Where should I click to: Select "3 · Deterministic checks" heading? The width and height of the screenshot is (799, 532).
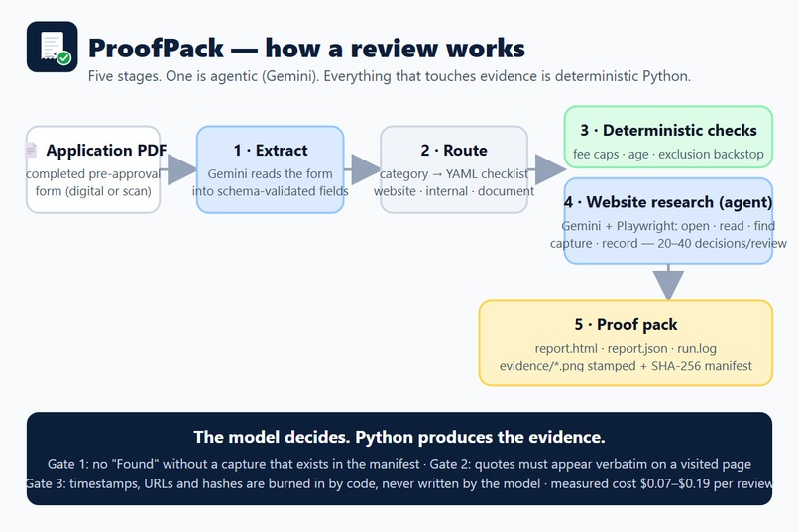[668, 131]
